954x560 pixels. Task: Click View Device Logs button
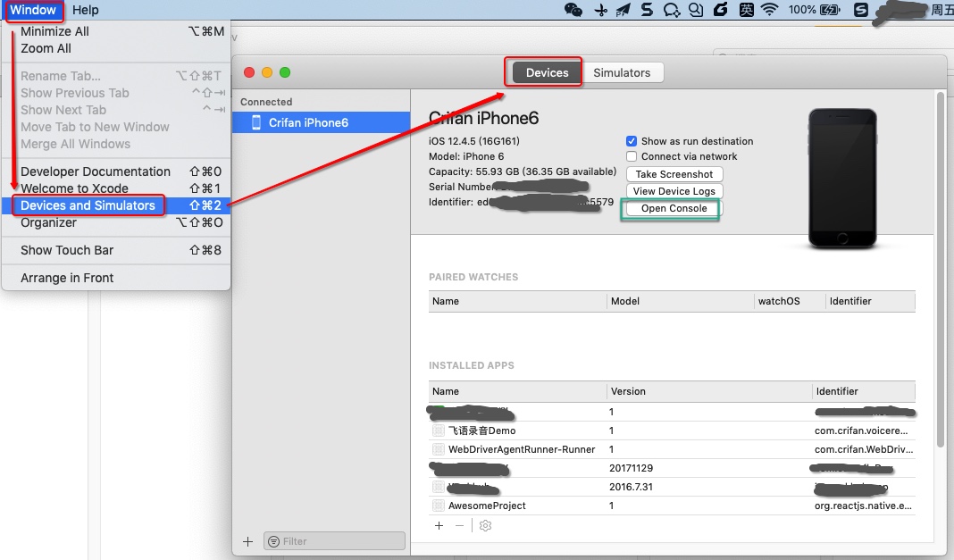(674, 191)
